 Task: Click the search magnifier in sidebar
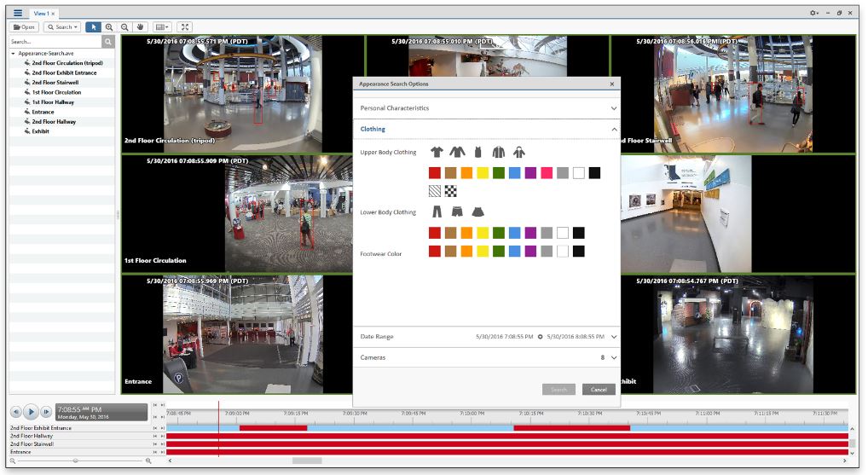click(x=108, y=42)
